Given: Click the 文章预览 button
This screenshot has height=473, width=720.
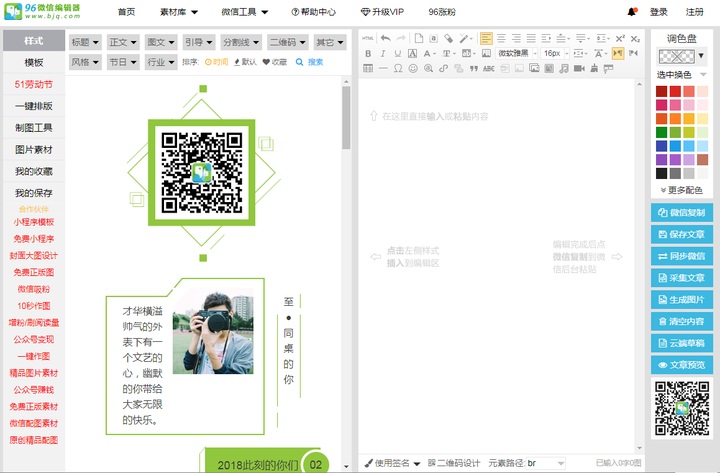Looking at the screenshot, I should pos(682,365).
